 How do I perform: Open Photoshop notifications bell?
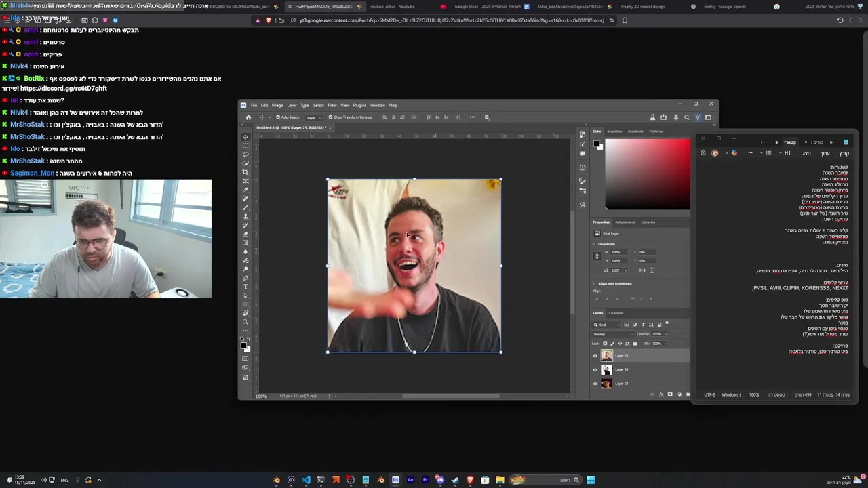click(676, 117)
